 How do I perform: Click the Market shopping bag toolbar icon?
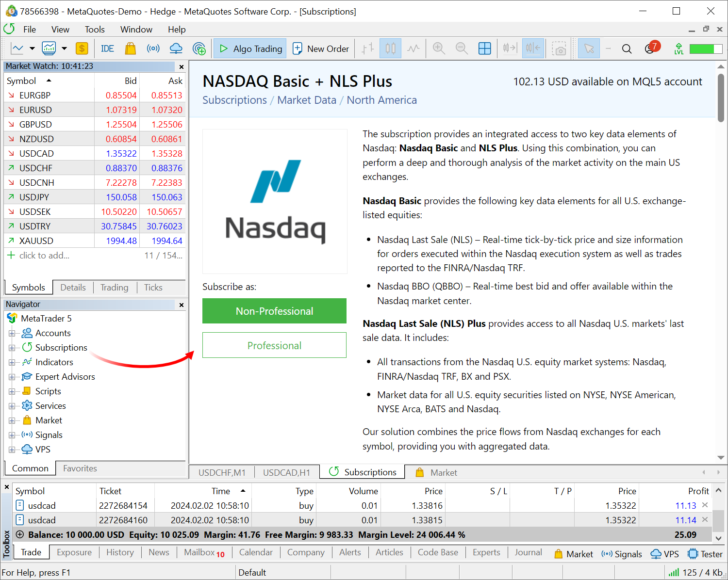click(130, 48)
